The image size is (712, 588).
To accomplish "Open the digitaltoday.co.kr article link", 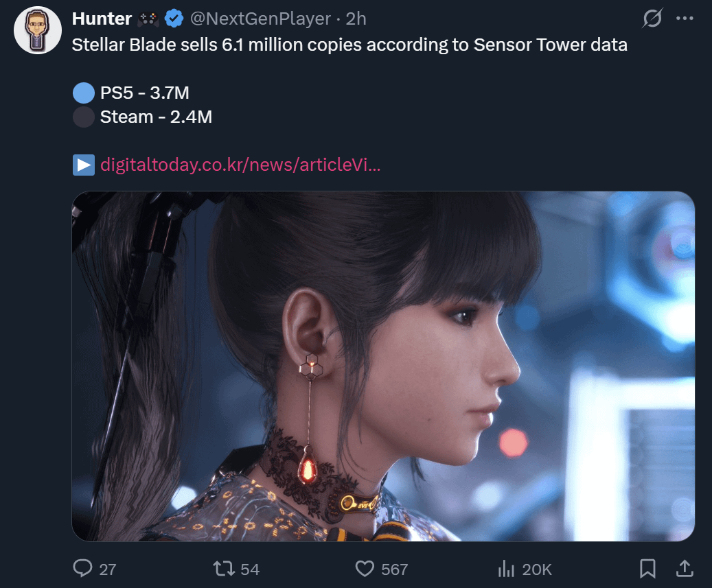I will pos(240,165).
